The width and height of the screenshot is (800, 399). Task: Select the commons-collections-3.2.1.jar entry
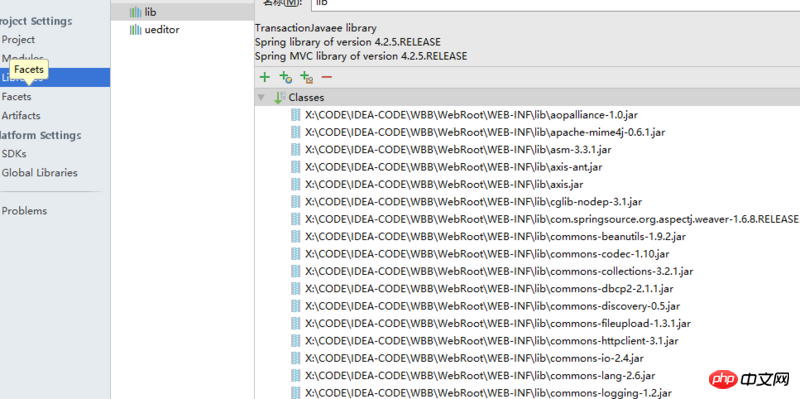[x=499, y=271]
